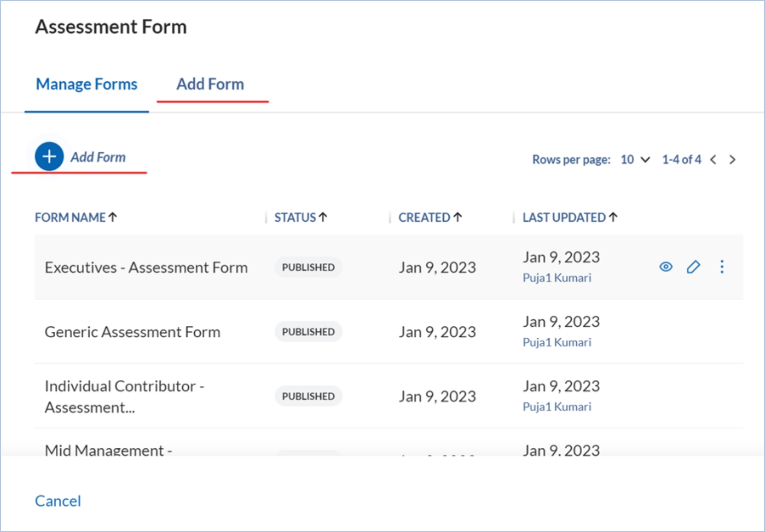This screenshot has width=765, height=532.
Task: Edit Executives form using the pencil icon
Action: pos(693,267)
